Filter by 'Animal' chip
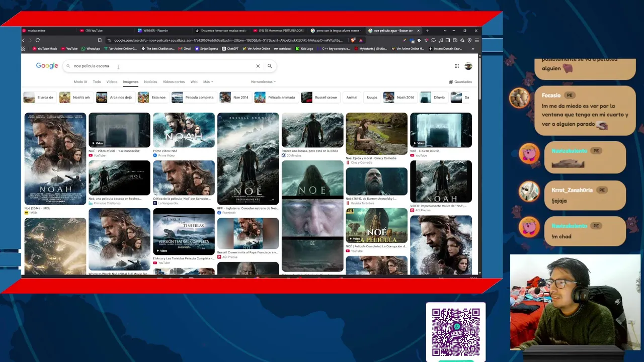This screenshot has width=644, height=362. pyautogui.click(x=352, y=97)
